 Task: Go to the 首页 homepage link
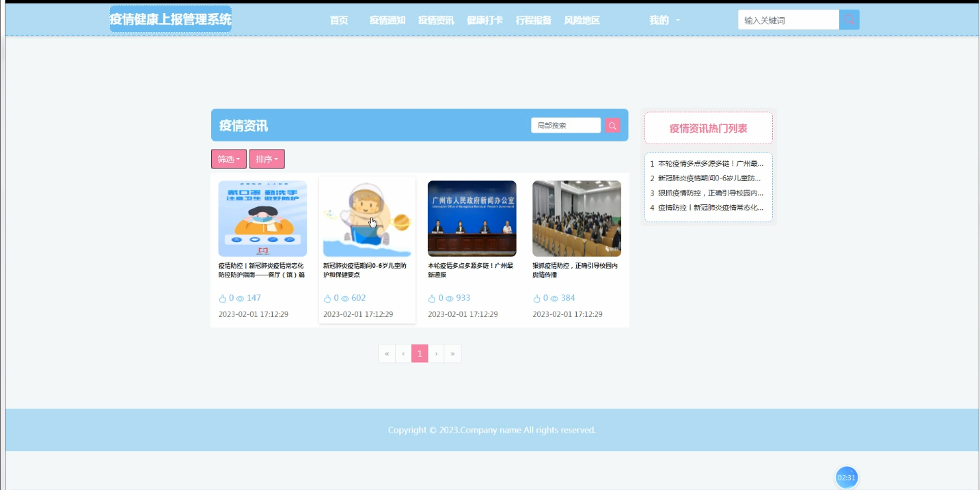tap(338, 20)
